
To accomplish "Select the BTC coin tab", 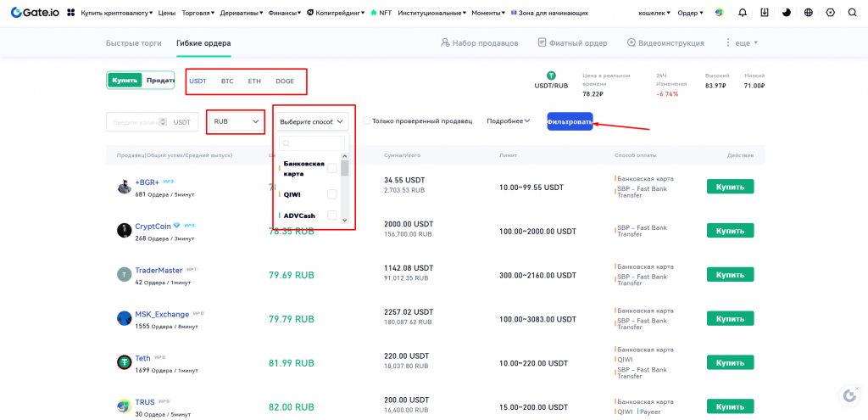I will [227, 81].
